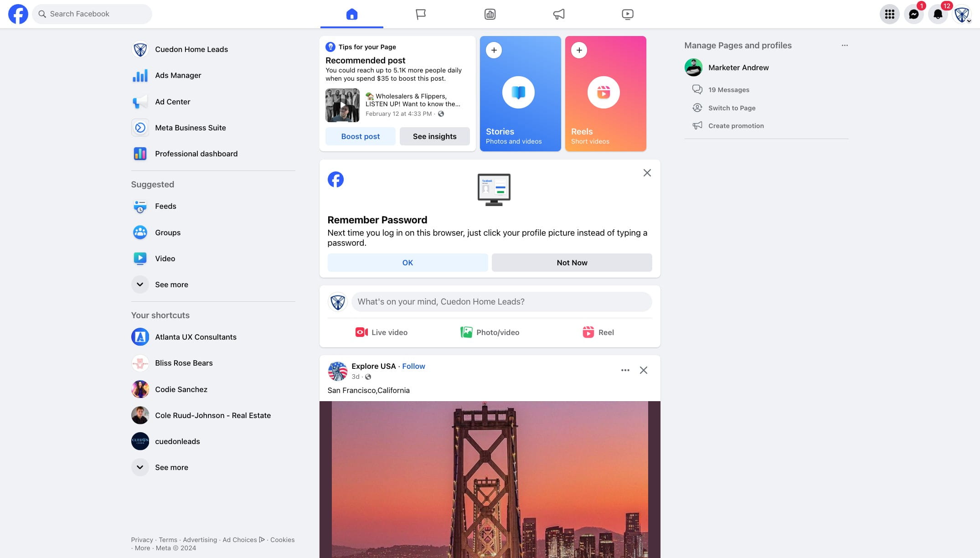Image resolution: width=980 pixels, height=558 pixels.
Task: Expand See more under Your shortcuts
Action: 213,467
